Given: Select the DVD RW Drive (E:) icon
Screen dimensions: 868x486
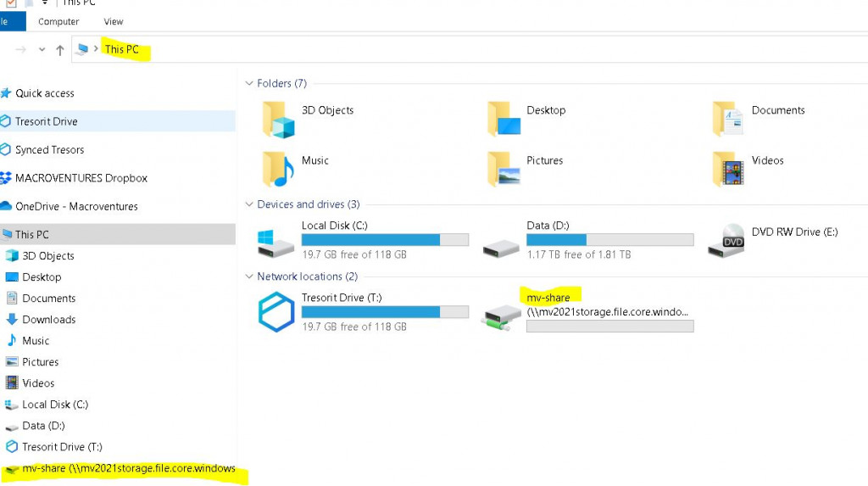Looking at the screenshot, I should [x=726, y=241].
